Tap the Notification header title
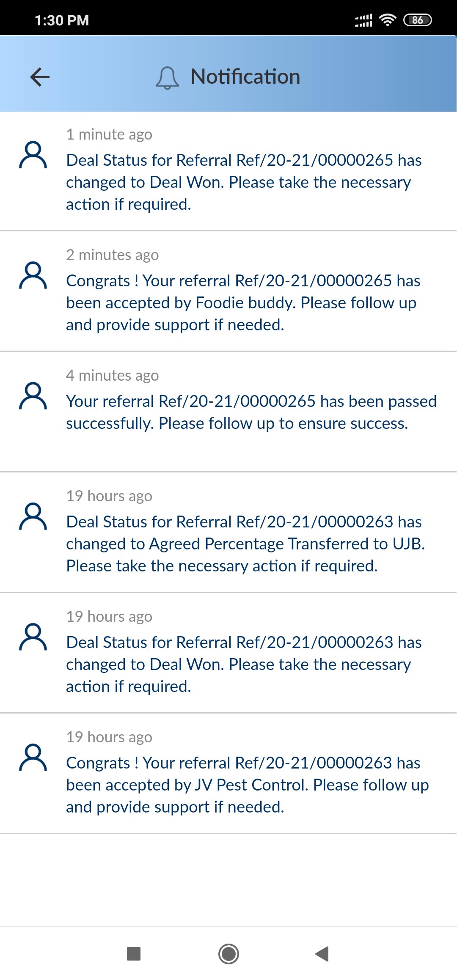Viewport: 457px width, 980px height. 245,77
